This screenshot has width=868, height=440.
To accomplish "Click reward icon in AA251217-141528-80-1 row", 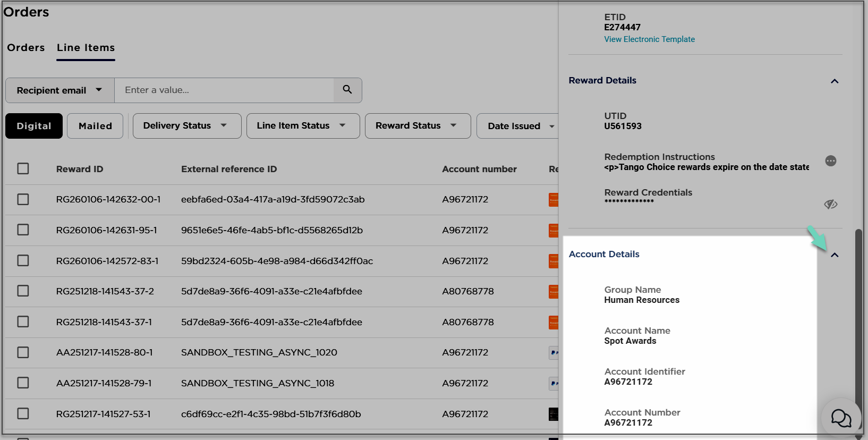I will click(x=554, y=352).
